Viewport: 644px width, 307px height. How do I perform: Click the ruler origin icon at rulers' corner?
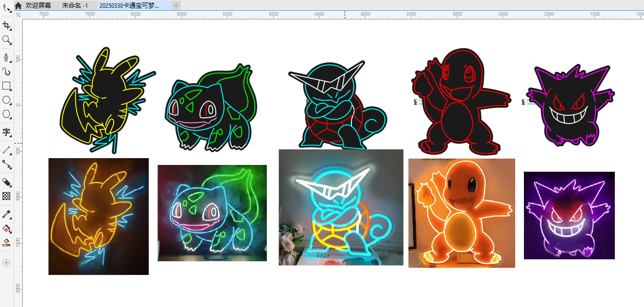pyautogui.click(x=18, y=15)
